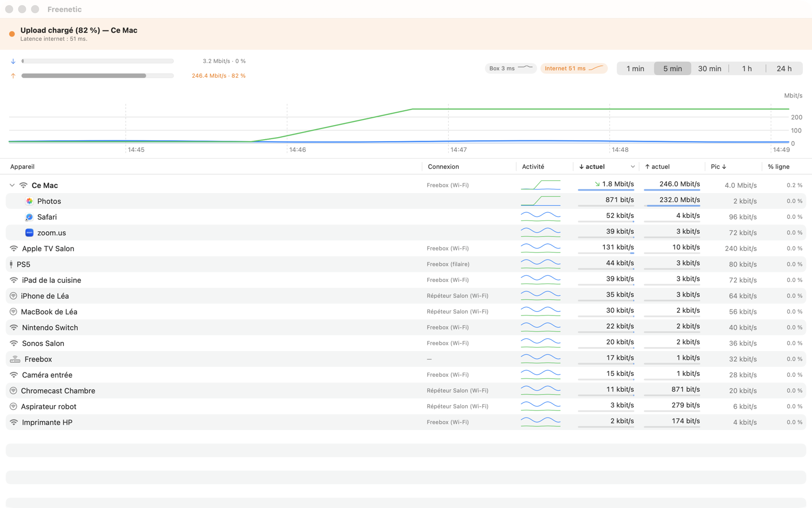Click the Wi-Fi icon beside iPad de la cuisine
Viewport: 812px width, 508px height.
pyautogui.click(x=14, y=280)
